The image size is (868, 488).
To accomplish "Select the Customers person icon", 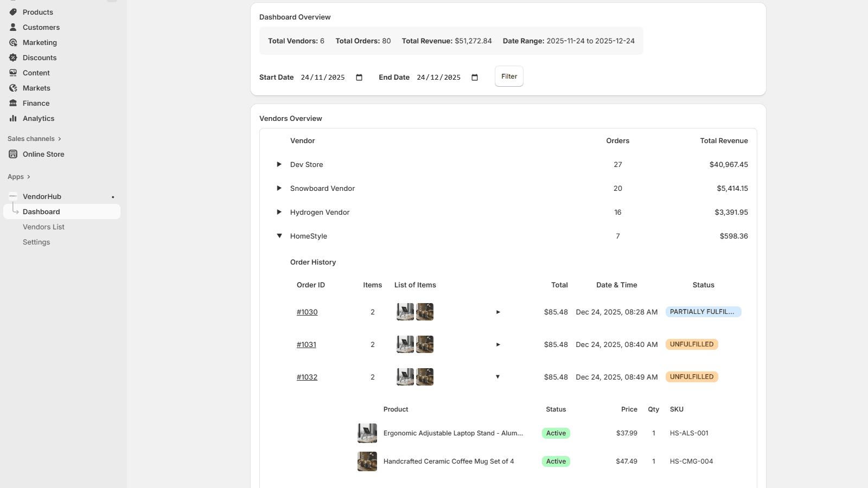I will coord(12,27).
